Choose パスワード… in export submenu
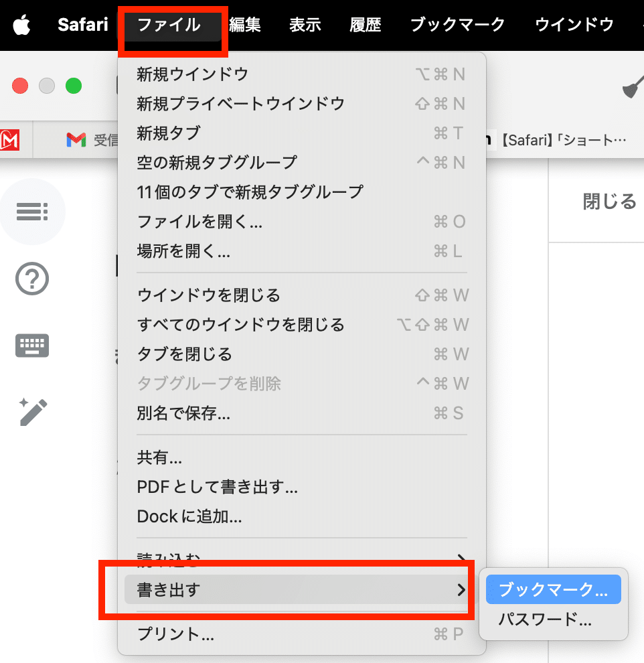The width and height of the screenshot is (644, 663). (553, 619)
